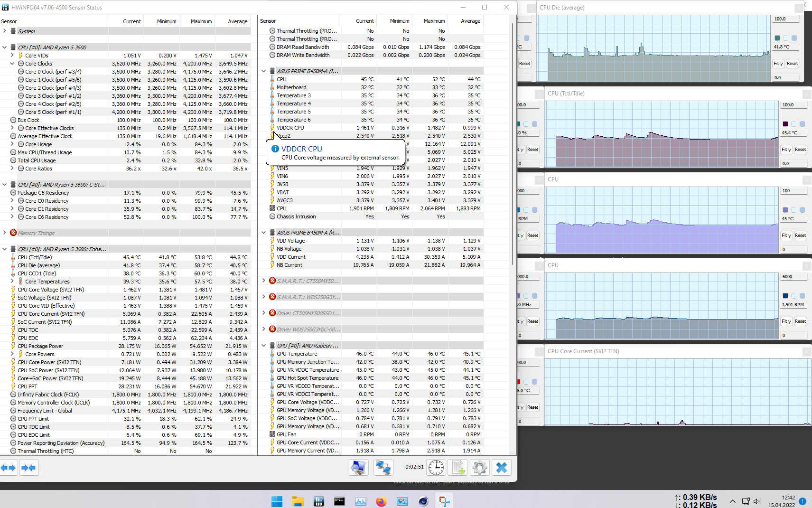Launch Firefox from the taskbar
812x508 pixels.
coord(381,501)
